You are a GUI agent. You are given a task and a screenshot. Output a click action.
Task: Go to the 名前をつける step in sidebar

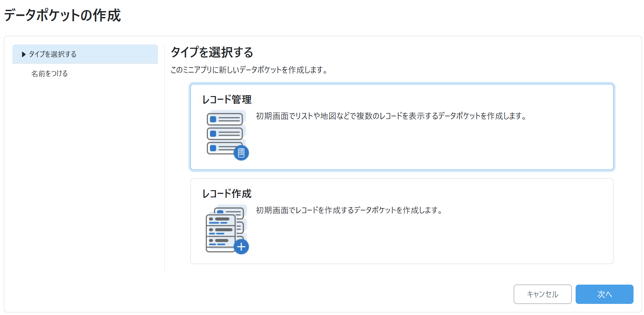(49, 74)
